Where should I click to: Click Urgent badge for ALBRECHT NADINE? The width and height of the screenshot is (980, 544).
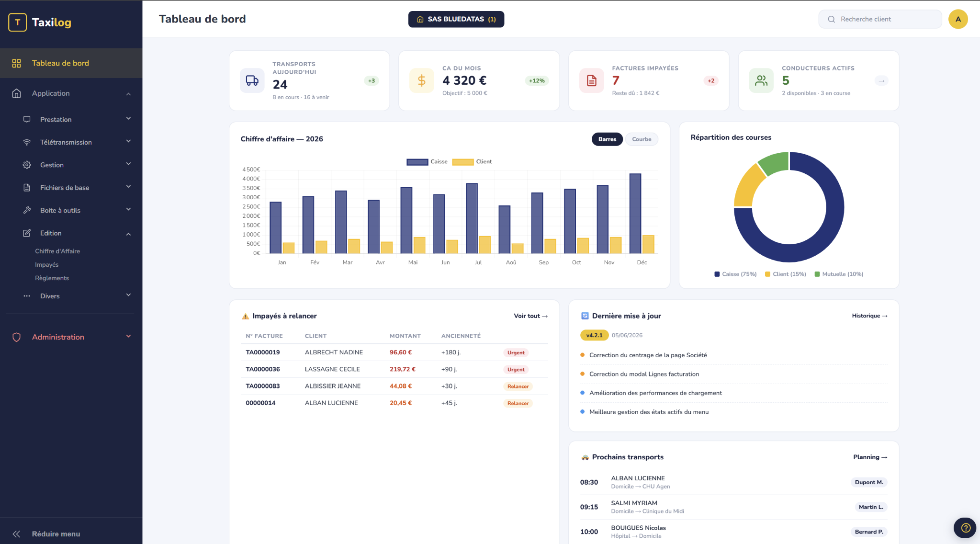(x=516, y=352)
